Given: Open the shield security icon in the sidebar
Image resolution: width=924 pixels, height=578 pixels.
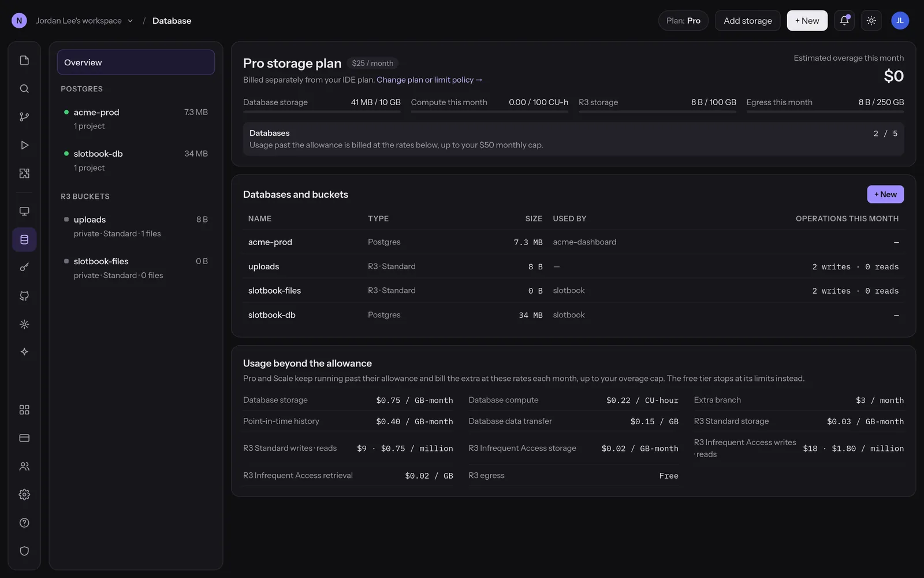Looking at the screenshot, I should point(24,551).
